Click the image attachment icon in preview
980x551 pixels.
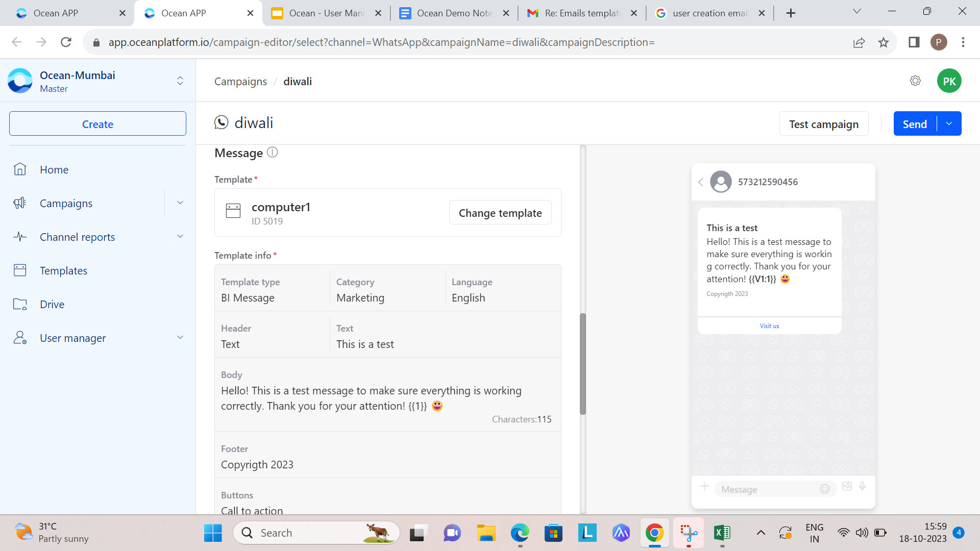847,487
